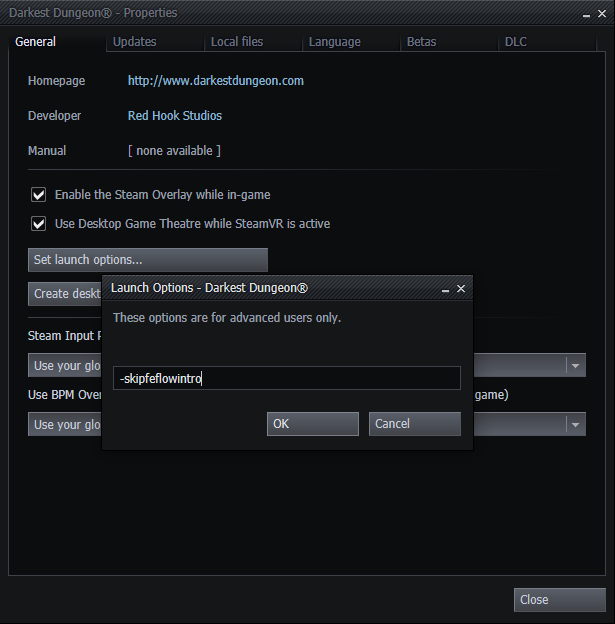Open the darkestdungeon.com homepage link
615x624 pixels.
pos(215,81)
